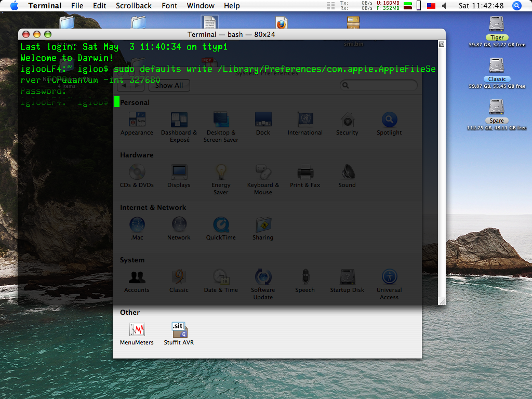The width and height of the screenshot is (532, 399).
Task: Open the File menu
Action: click(x=77, y=6)
